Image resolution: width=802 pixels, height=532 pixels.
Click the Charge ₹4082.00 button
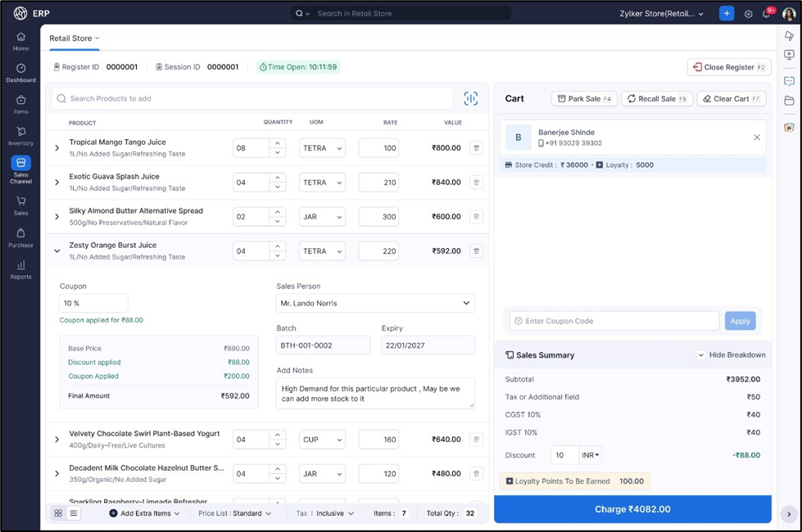[632, 509]
